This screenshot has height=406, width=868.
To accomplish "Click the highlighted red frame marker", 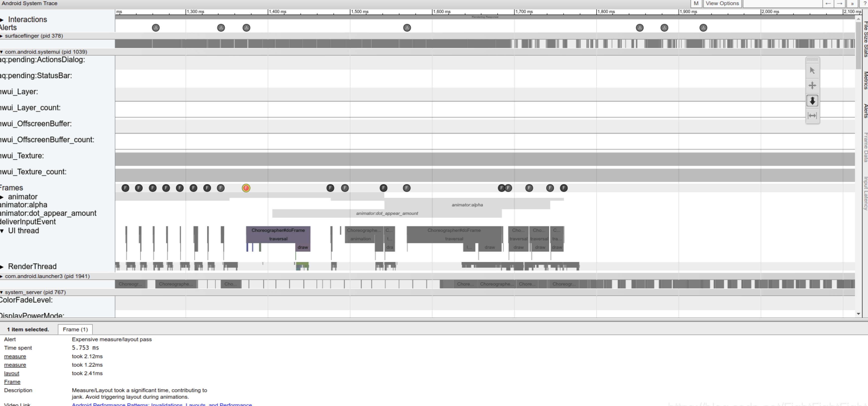I will click(246, 188).
